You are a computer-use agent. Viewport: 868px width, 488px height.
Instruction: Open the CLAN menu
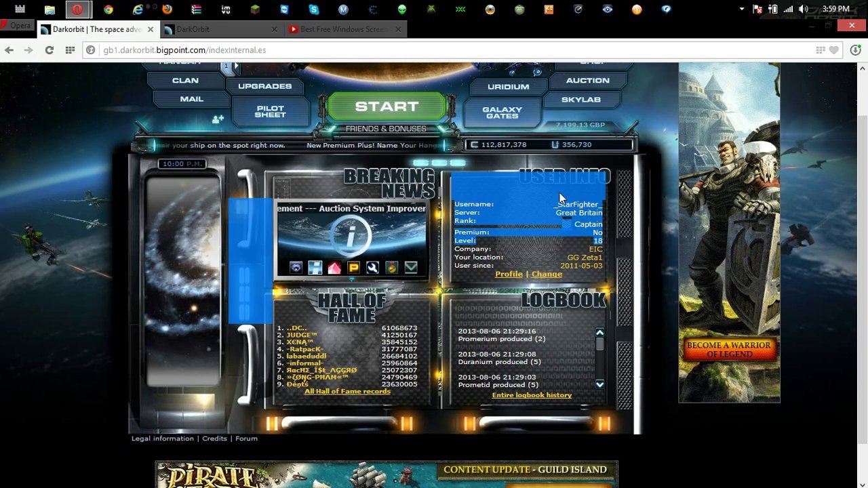pyautogui.click(x=185, y=80)
